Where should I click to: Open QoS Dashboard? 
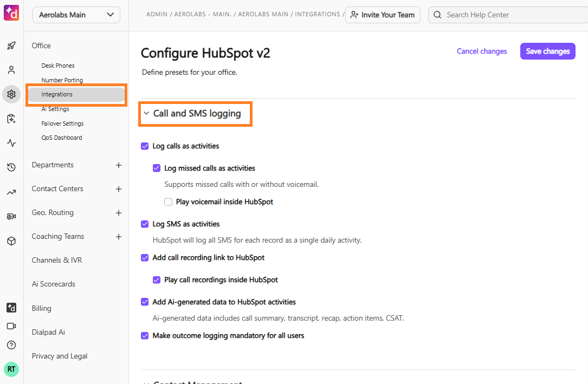pyautogui.click(x=61, y=138)
